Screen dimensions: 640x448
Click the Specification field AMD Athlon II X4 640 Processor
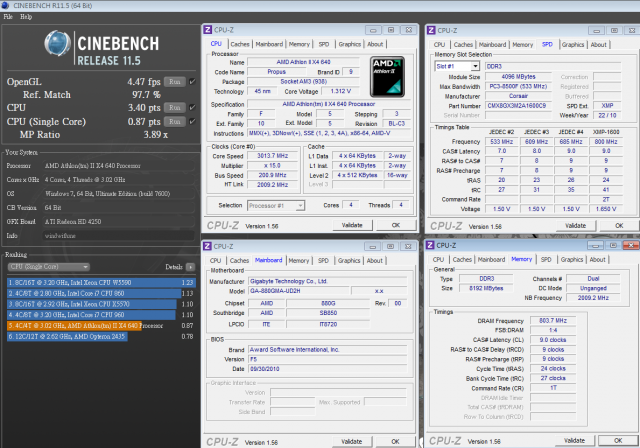tap(329, 104)
